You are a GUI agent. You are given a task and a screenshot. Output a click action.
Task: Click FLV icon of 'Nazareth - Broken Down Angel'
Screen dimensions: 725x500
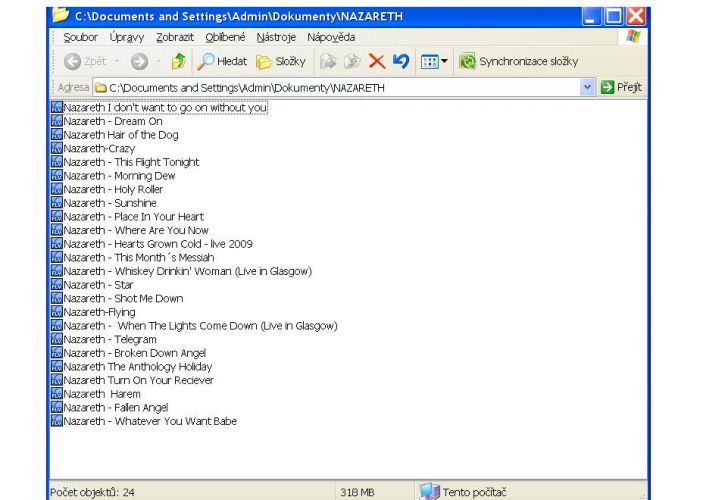(x=57, y=353)
